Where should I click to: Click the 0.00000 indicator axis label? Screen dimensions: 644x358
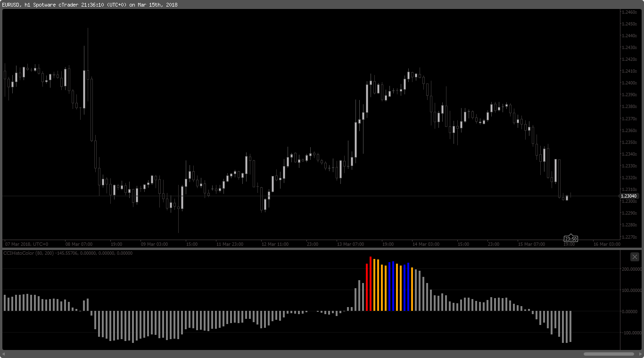coord(632,311)
